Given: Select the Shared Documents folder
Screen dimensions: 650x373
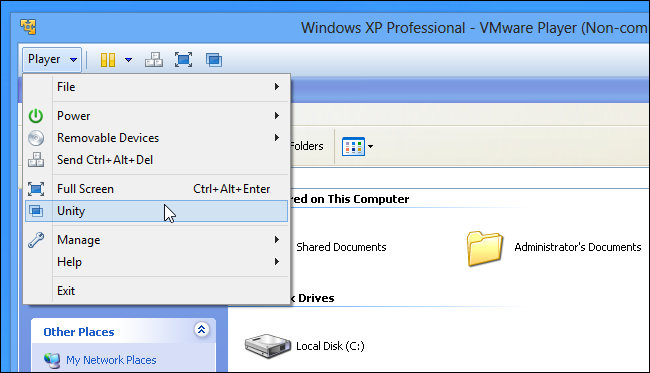Looking at the screenshot, I should point(341,247).
